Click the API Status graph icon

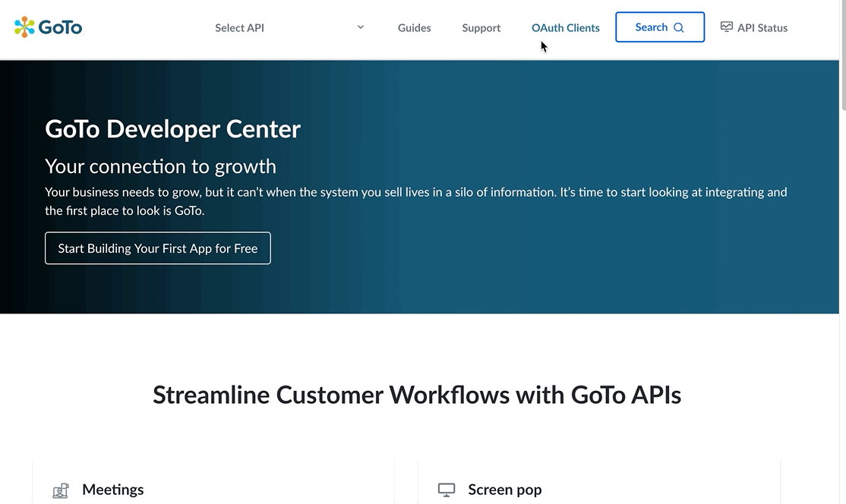tap(726, 26)
